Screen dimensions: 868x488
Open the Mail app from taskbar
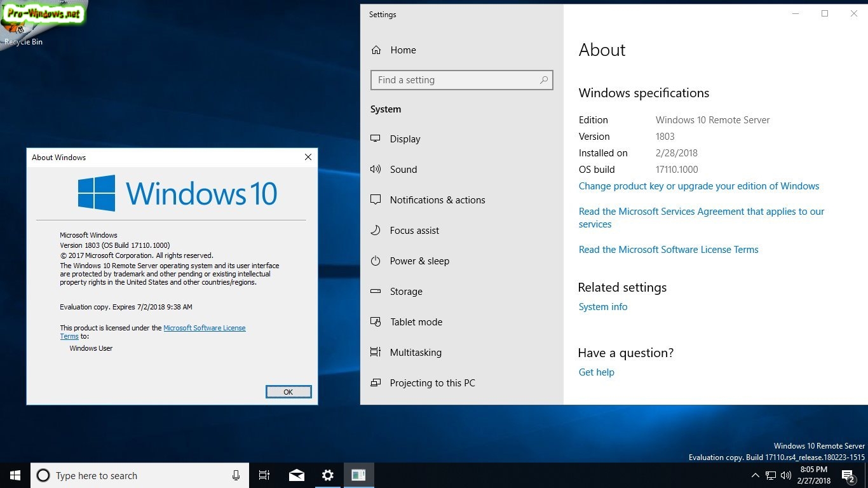click(296, 475)
